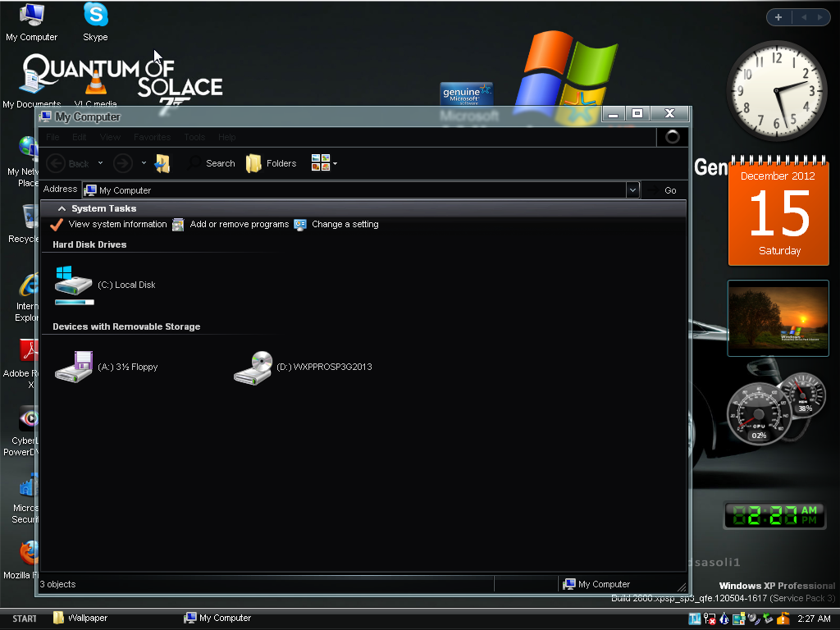This screenshot has height=630, width=840.
Task: Click the Go button
Action: coord(664,190)
